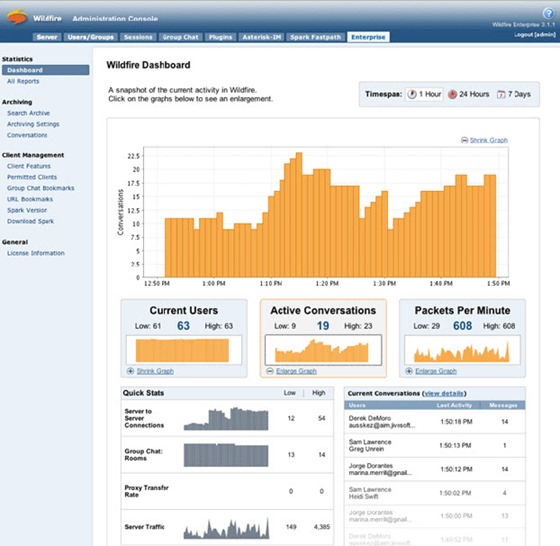
Task: Open view details for Current Conversations
Action: click(x=444, y=394)
